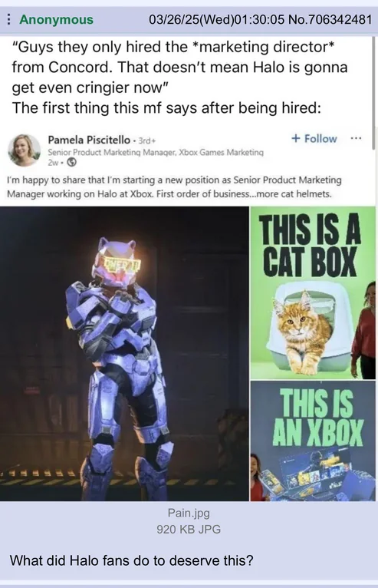The height and width of the screenshot is (588, 378).
Task: Click Pamela Piscitello's profile photo
Action: [24, 150]
